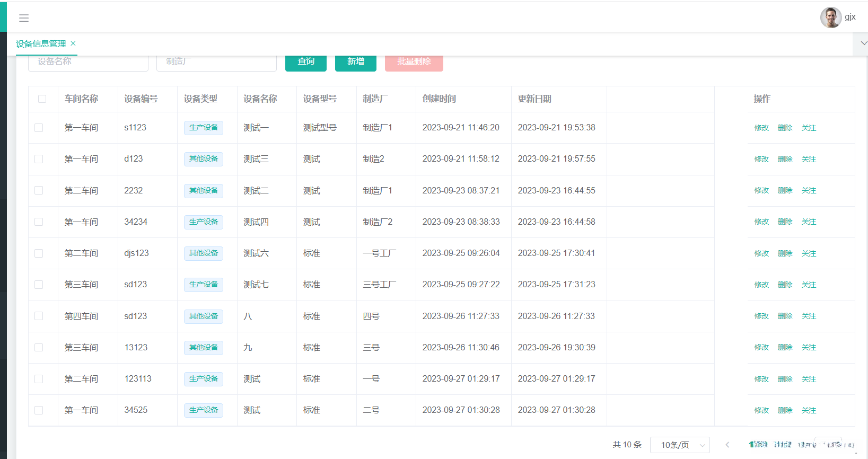
Task: Click the gjx user avatar
Action: tap(830, 17)
